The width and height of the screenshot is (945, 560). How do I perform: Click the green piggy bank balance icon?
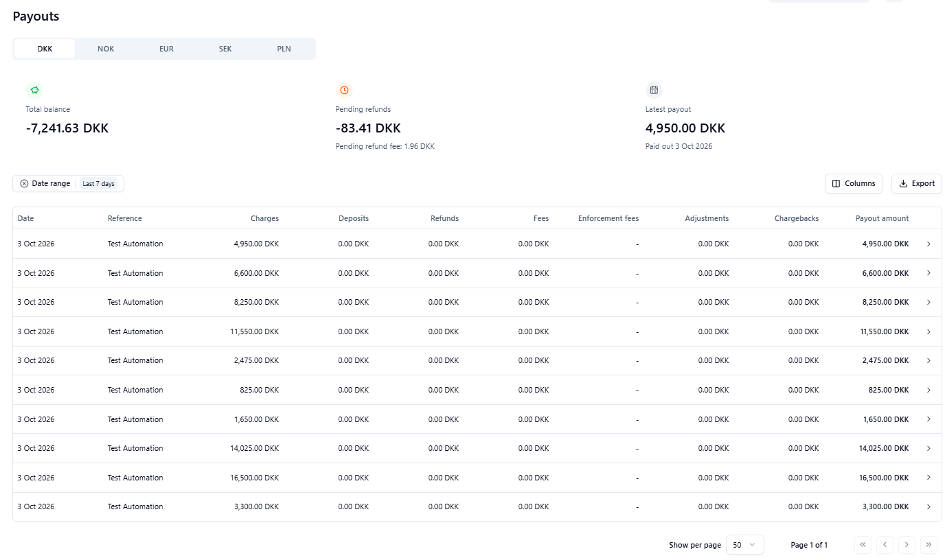point(34,90)
